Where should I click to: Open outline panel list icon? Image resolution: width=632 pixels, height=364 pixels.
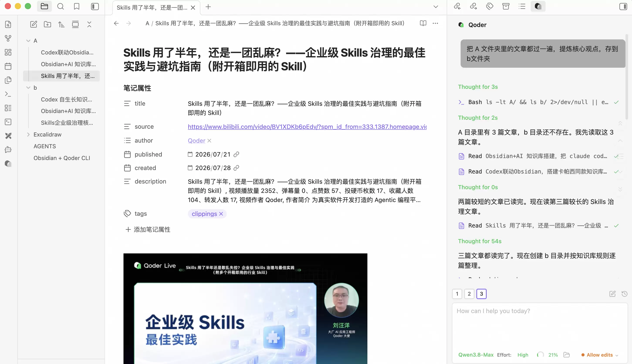pos(522,6)
